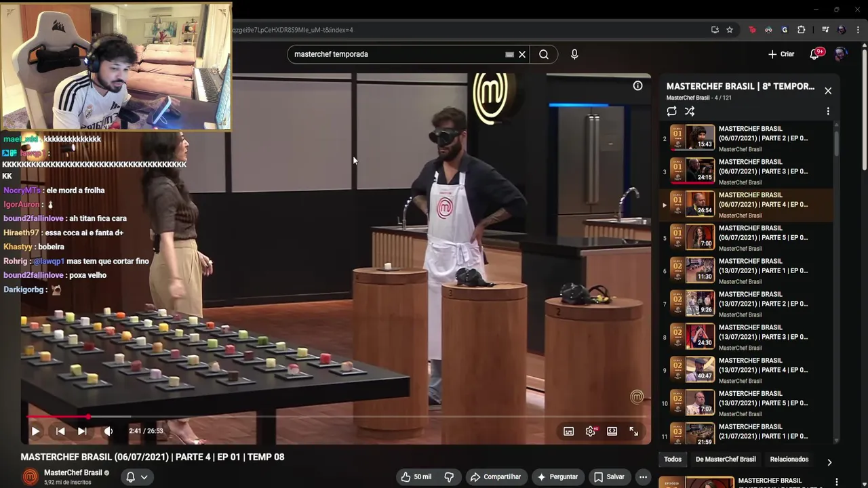Open the Criar create menu
The image size is (868, 488).
click(x=781, y=54)
